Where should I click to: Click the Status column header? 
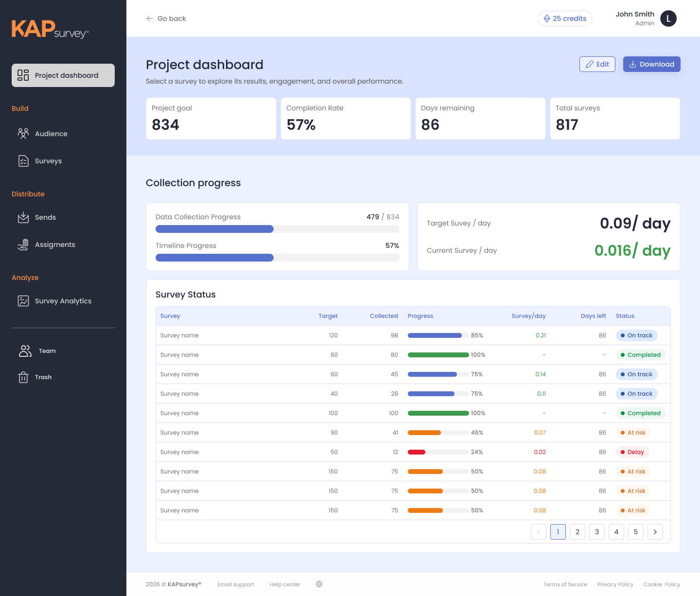[625, 316]
